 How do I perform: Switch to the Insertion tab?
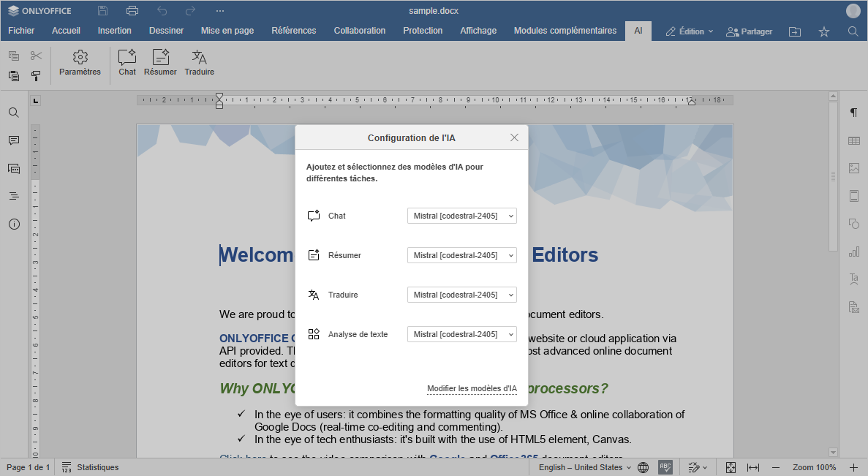[115, 31]
